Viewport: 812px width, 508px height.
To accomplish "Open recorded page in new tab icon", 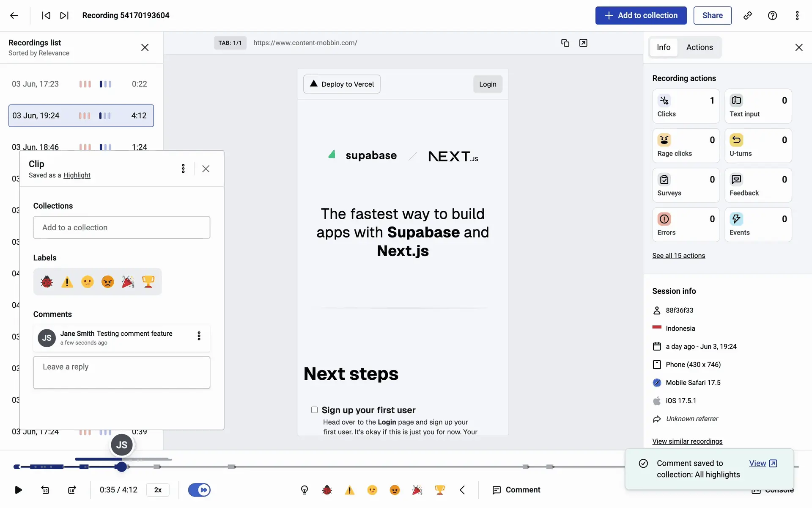I will coord(583,43).
